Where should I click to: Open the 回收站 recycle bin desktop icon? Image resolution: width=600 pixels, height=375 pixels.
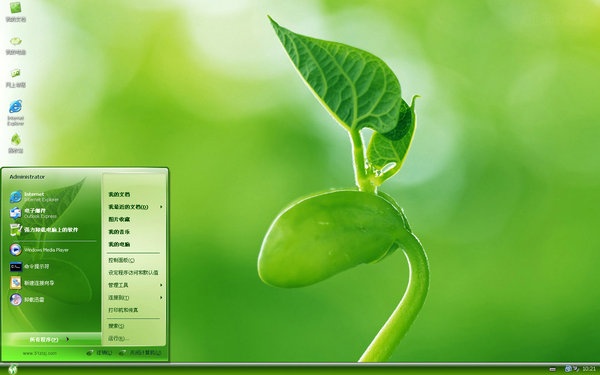(15, 143)
